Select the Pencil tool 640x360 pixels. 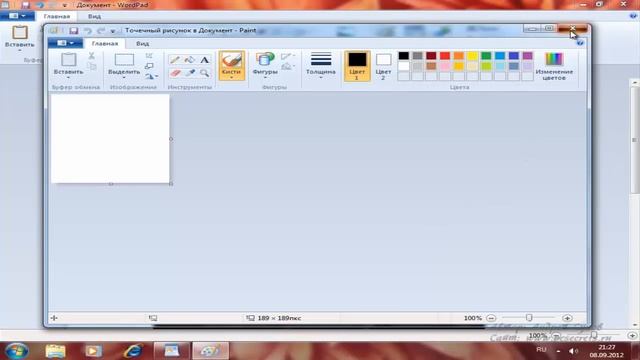tap(175, 60)
